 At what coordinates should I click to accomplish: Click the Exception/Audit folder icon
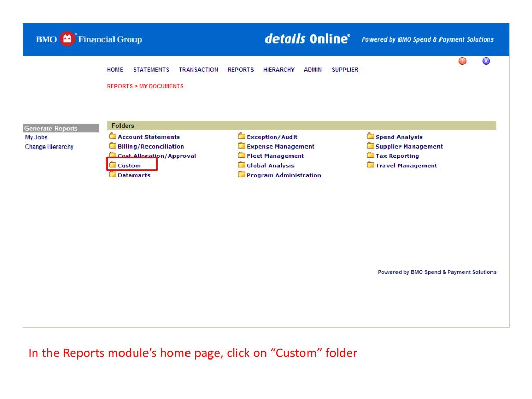[242, 137]
